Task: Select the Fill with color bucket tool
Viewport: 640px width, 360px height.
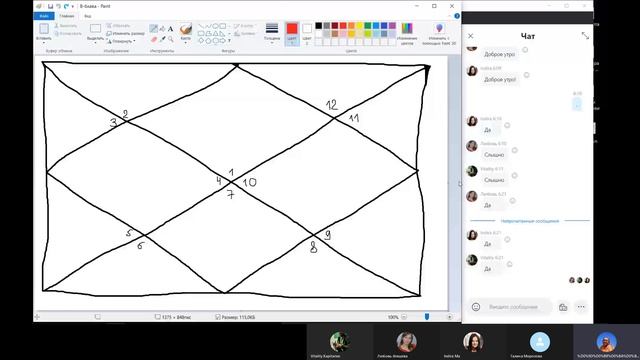Action: tap(162, 29)
